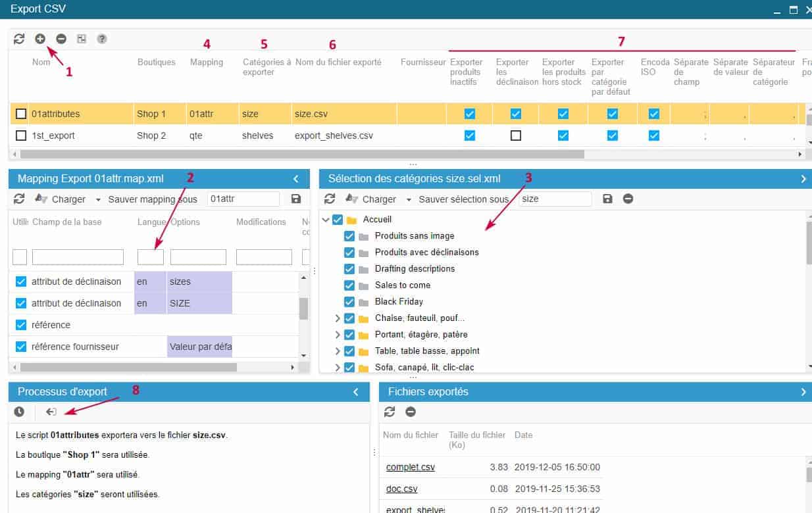Open the help question mark icon
812x513 pixels.
(x=102, y=39)
